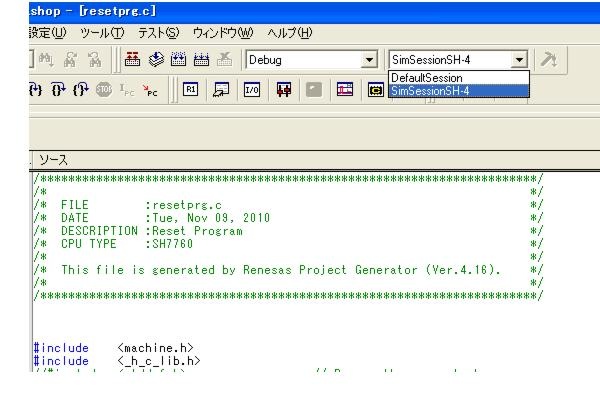Screen dimensions: 600x396
Task: Click the red up-arrows compile icon
Action: coord(132,59)
